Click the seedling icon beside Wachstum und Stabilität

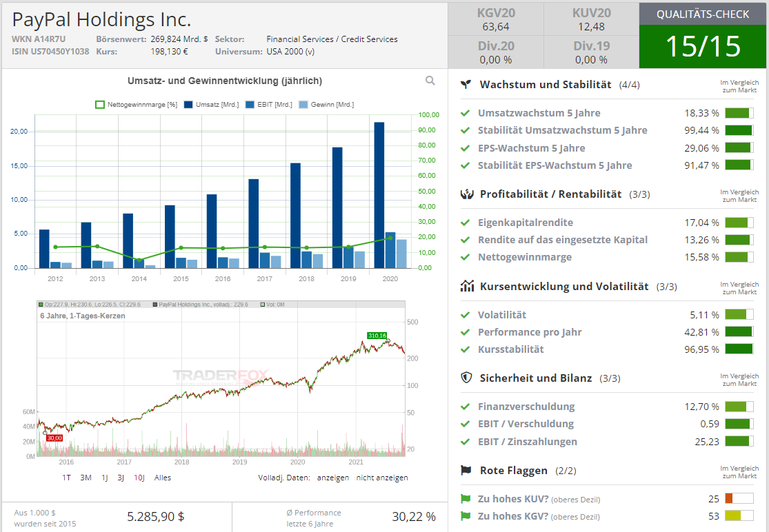[467, 85]
